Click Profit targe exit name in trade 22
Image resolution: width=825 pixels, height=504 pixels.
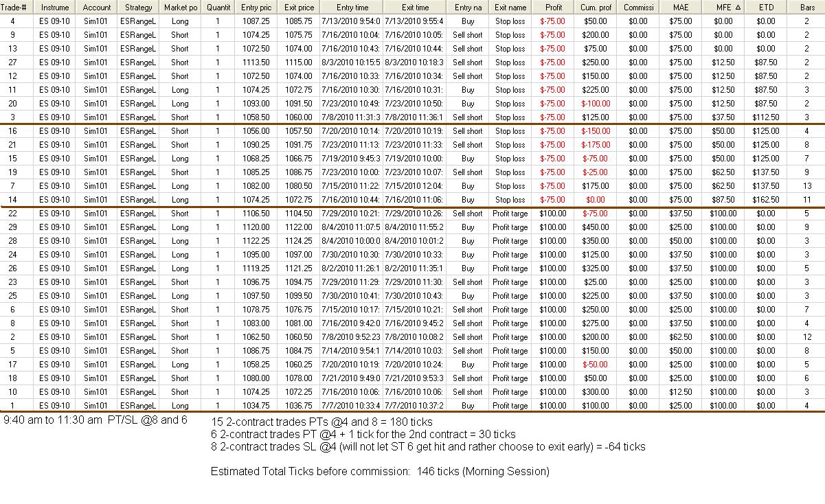pyautogui.click(x=510, y=214)
